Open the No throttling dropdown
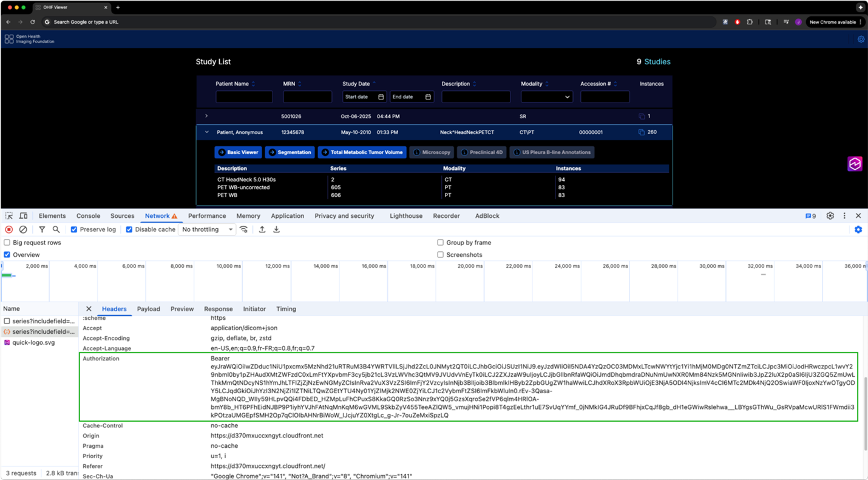Screen dimensions: 868x480 point(206,229)
